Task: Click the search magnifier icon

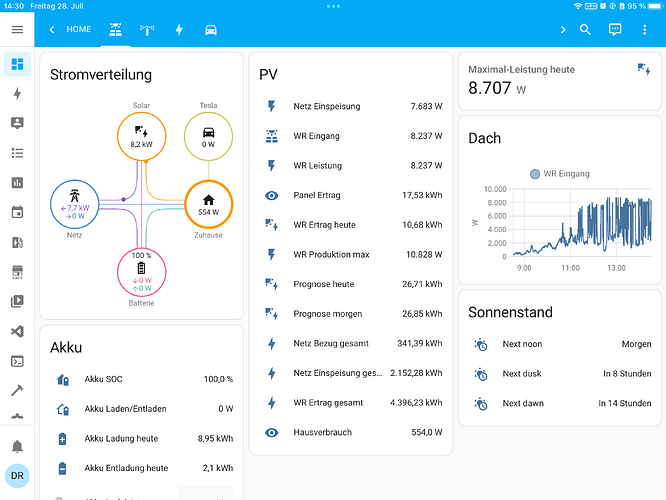Action: [585, 29]
